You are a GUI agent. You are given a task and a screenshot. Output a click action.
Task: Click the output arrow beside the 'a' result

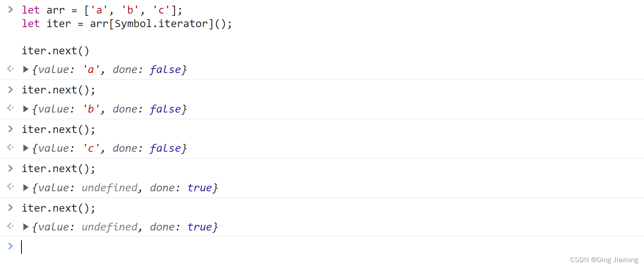[x=11, y=69]
